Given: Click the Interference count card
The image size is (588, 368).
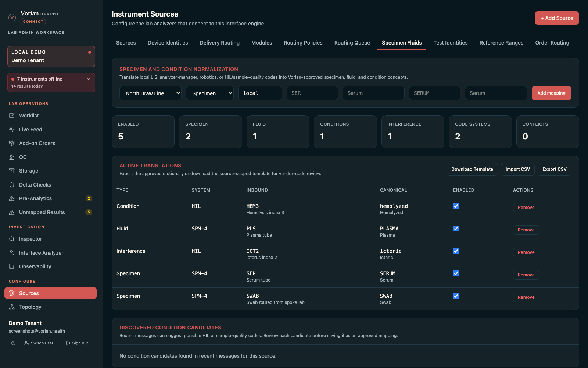Looking at the screenshot, I should click(413, 132).
